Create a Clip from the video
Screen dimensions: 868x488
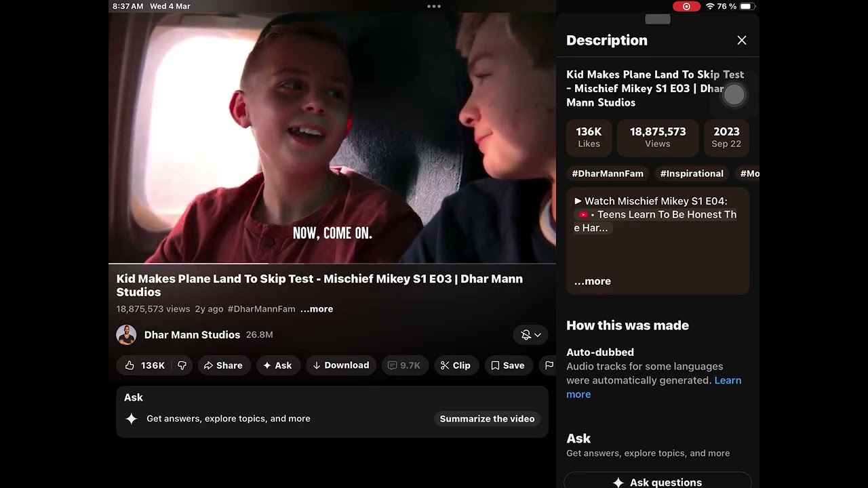click(456, 365)
